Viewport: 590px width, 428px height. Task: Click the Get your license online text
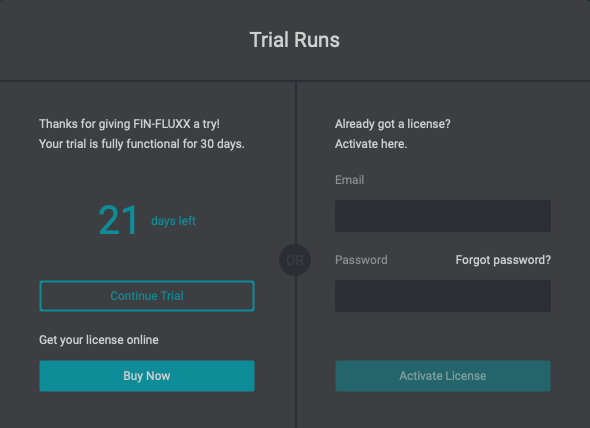(99, 340)
